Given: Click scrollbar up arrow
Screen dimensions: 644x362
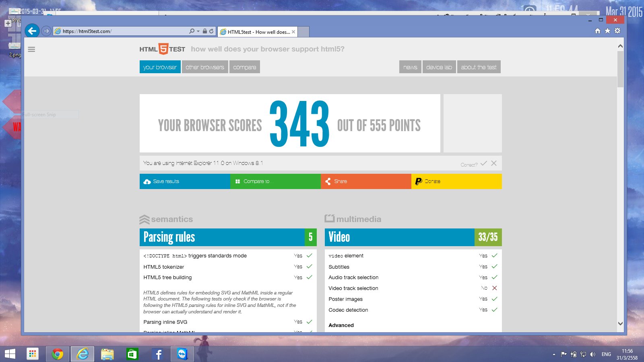Looking at the screenshot, I should pyautogui.click(x=620, y=46).
